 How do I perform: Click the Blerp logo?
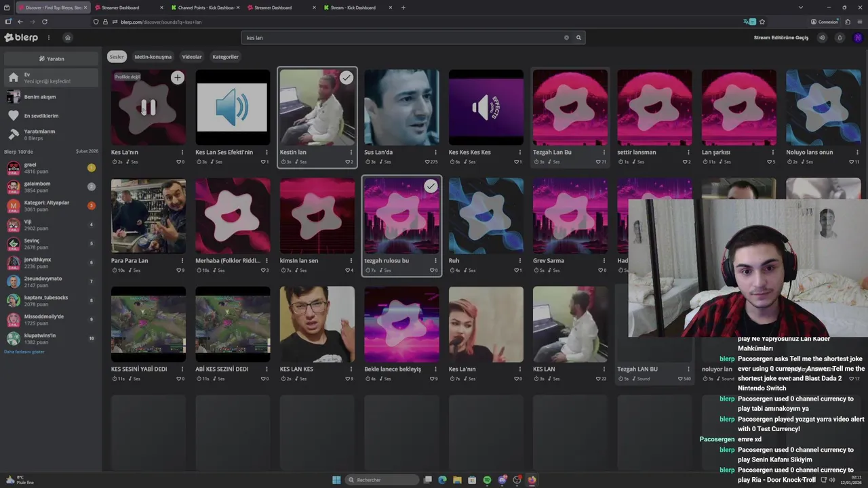tap(21, 37)
